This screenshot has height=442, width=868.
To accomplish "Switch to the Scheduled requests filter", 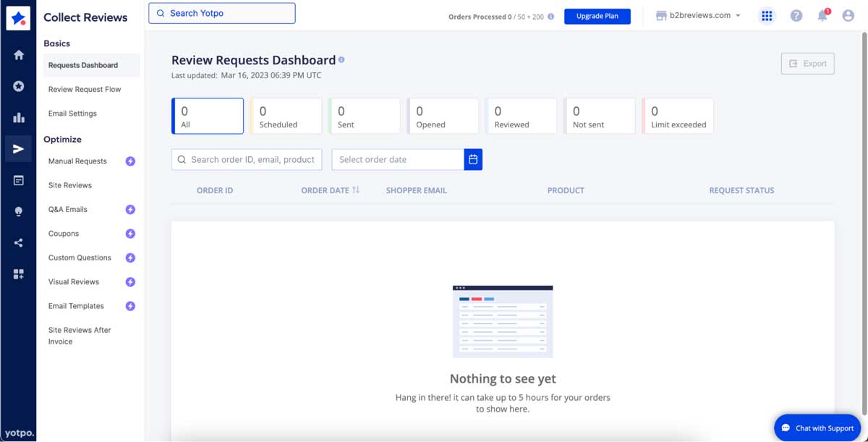I will click(x=286, y=116).
